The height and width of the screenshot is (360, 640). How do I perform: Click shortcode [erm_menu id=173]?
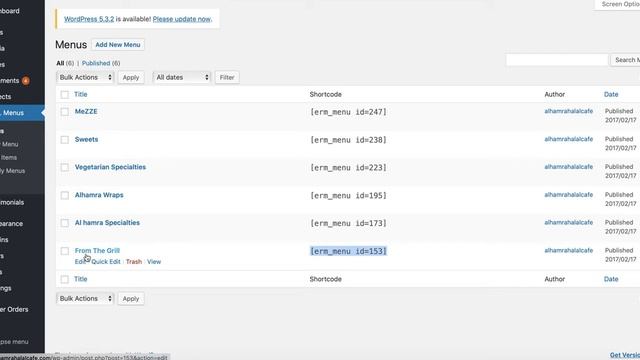348,223
